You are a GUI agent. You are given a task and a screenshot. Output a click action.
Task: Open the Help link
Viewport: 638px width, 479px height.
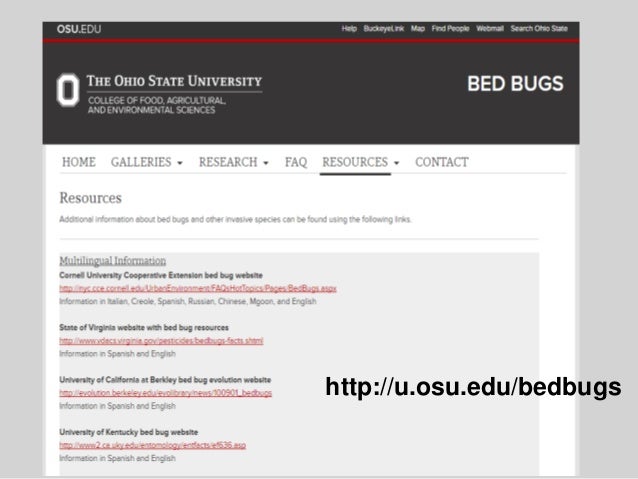click(x=349, y=28)
